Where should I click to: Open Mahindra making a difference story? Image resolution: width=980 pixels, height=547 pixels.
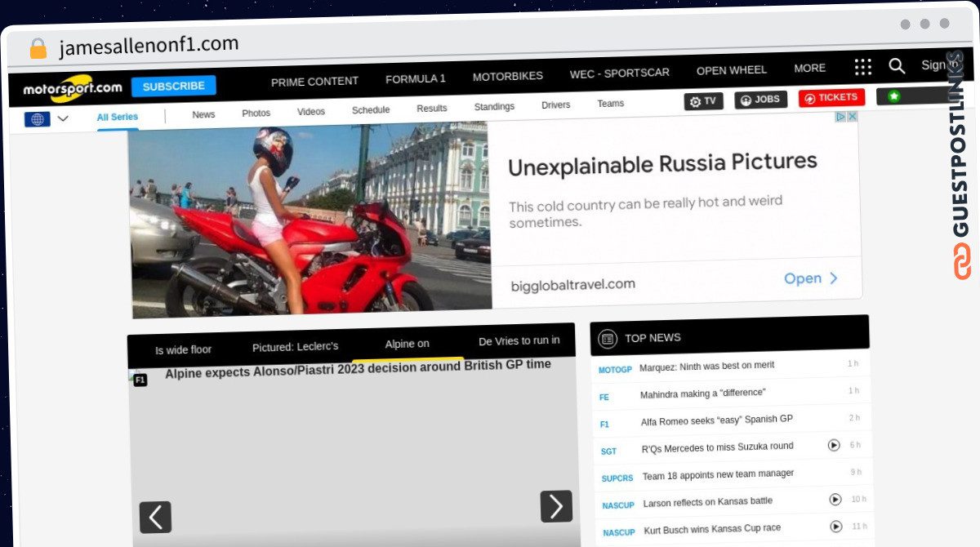coord(702,394)
